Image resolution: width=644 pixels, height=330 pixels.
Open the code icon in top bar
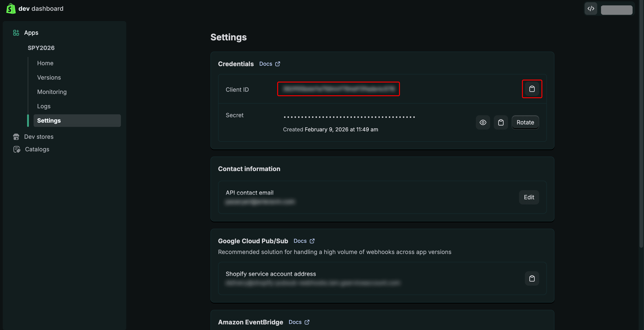[591, 9]
